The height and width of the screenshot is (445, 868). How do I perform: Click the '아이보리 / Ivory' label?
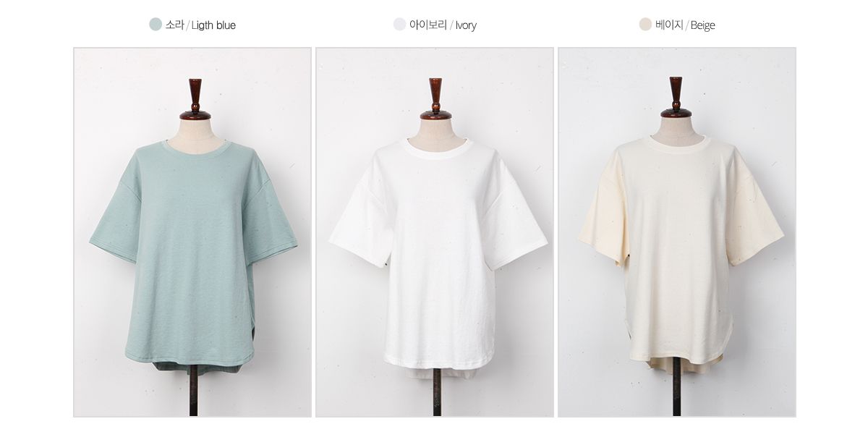[x=443, y=25]
